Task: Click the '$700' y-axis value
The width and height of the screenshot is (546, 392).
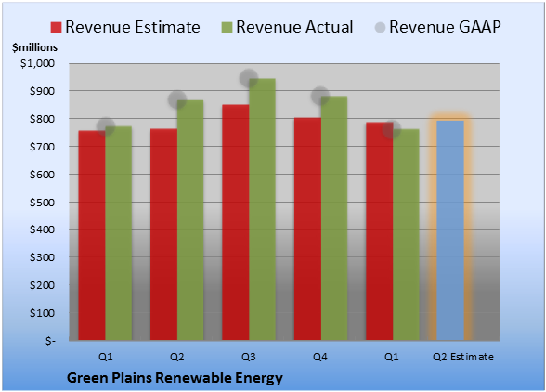Action: [42, 147]
